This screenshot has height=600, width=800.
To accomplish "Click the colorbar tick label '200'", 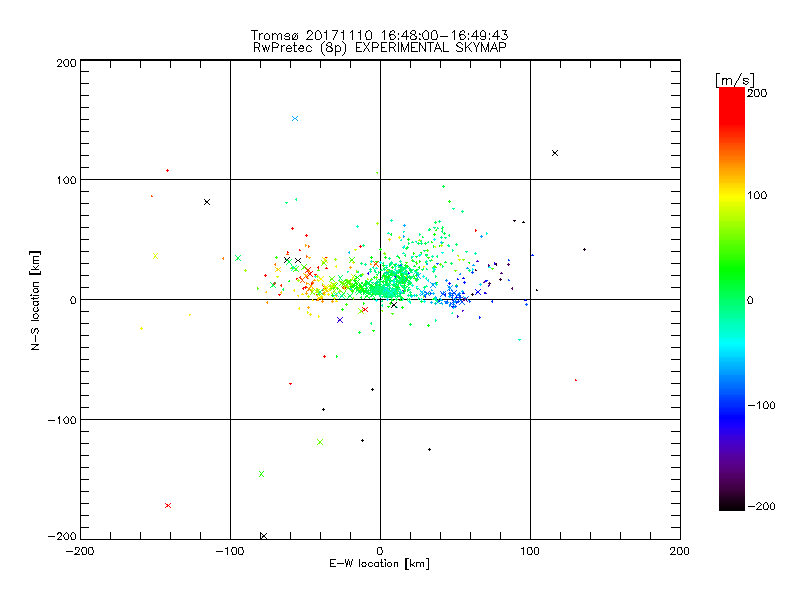I will (757, 93).
